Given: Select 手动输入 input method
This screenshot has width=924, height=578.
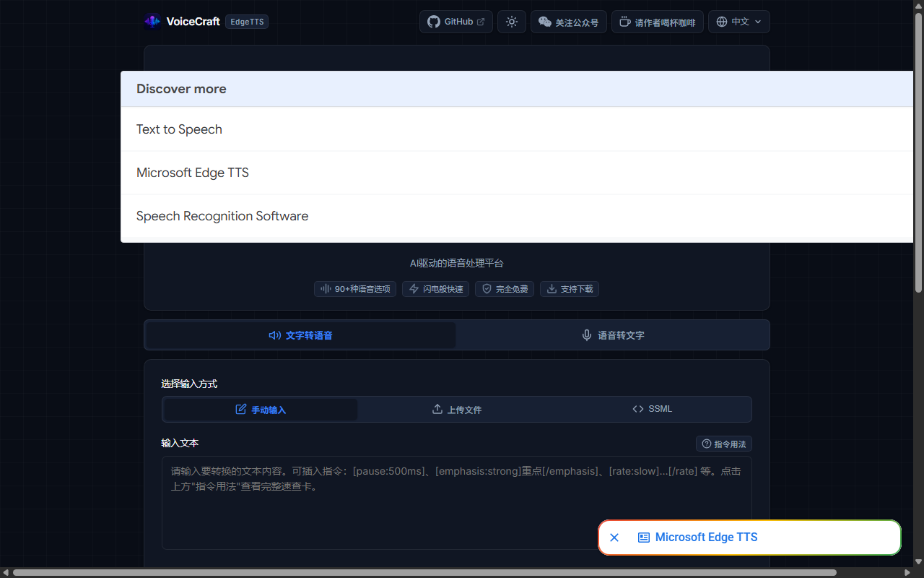Looking at the screenshot, I should (261, 410).
